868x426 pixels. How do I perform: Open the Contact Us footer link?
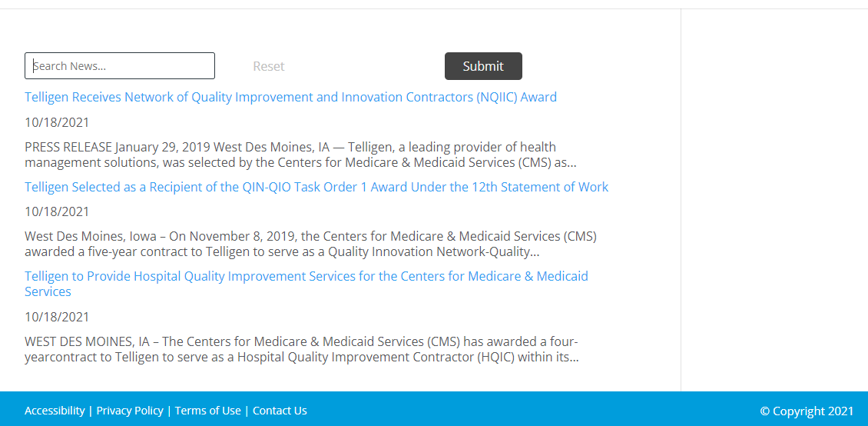pos(280,411)
